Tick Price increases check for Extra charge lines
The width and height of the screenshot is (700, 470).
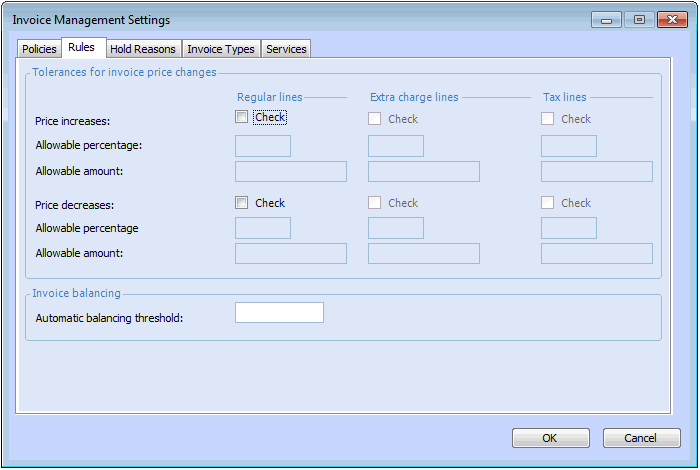375,119
